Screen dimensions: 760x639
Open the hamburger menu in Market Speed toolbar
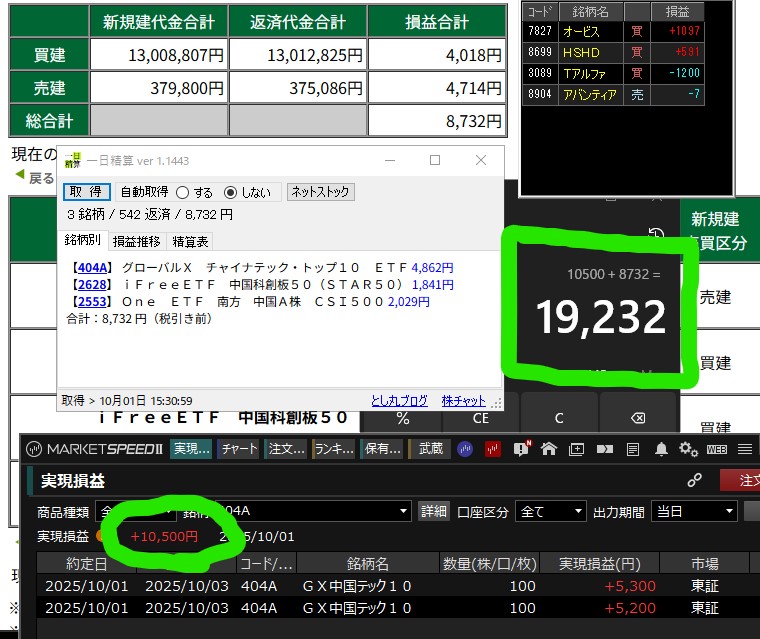click(743, 449)
